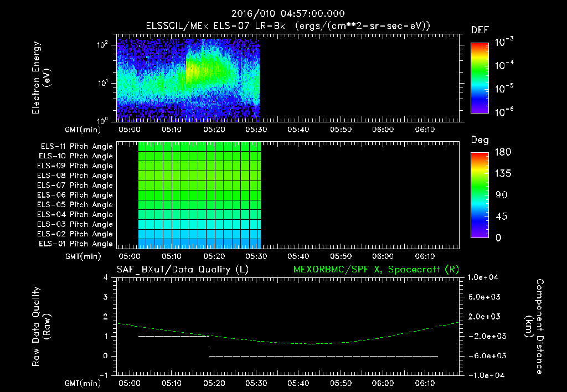
Task: Click the white data quality line at level 0
Action: coord(323,356)
